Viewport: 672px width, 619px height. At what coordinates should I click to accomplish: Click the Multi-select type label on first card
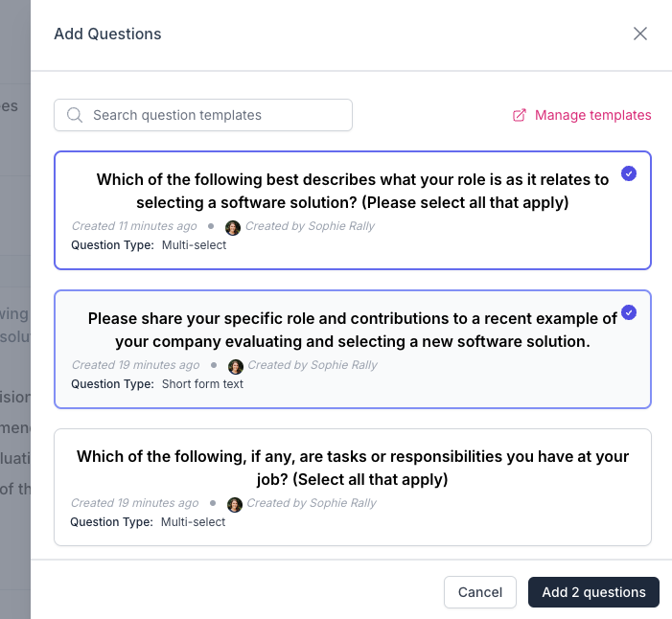(194, 245)
